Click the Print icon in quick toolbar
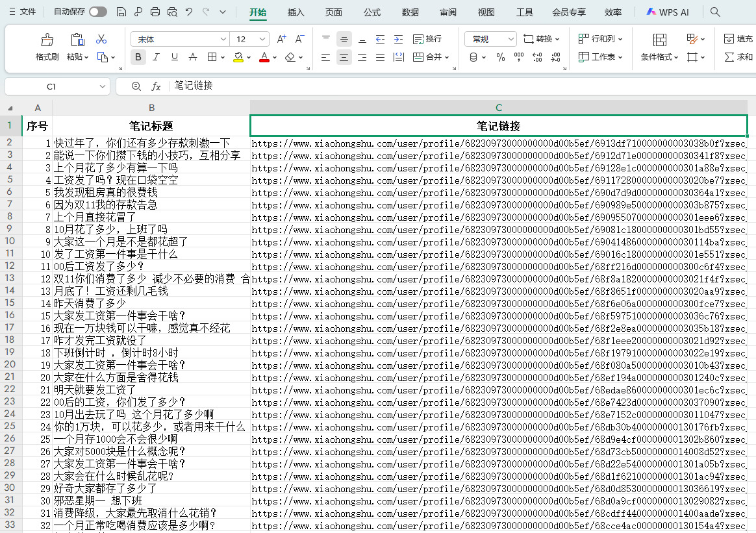This screenshot has width=756, height=533. tap(155, 12)
